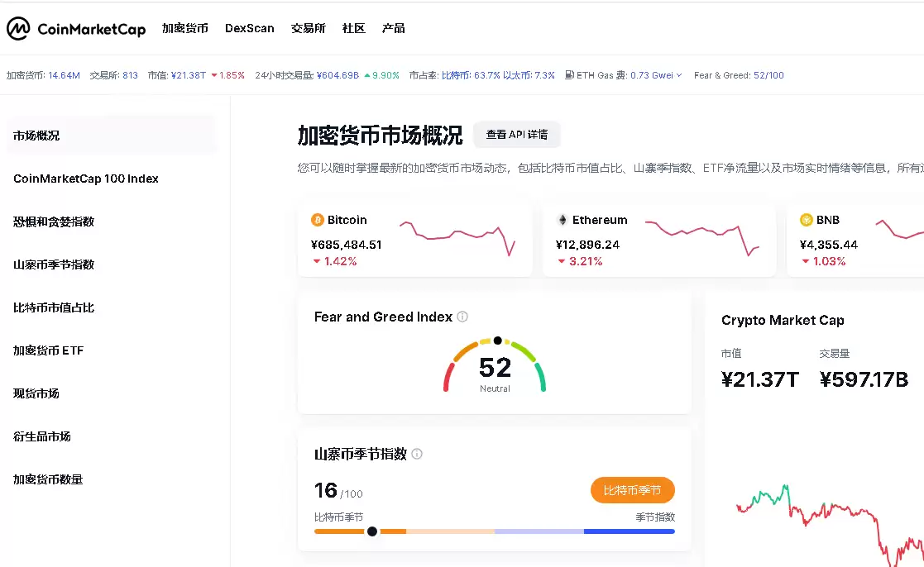Image resolution: width=924 pixels, height=567 pixels.
Task: Open the 产品 menu
Action: [x=394, y=27]
